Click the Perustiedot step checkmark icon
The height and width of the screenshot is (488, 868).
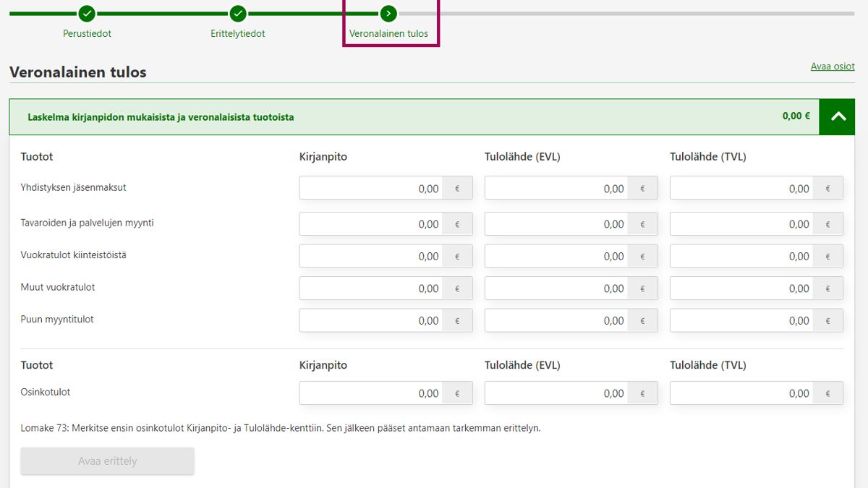[x=87, y=13]
